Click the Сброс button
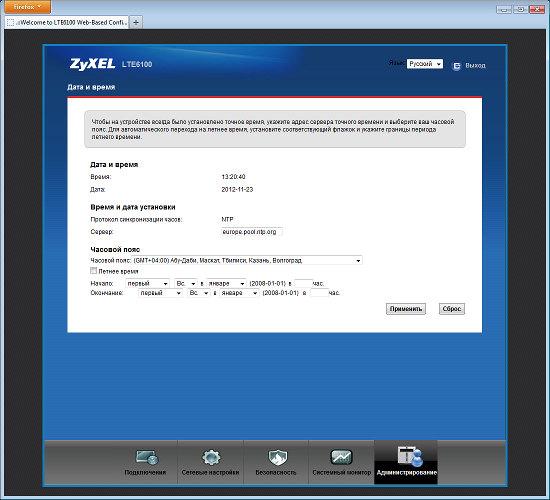This screenshot has height=500, width=550. [451, 309]
